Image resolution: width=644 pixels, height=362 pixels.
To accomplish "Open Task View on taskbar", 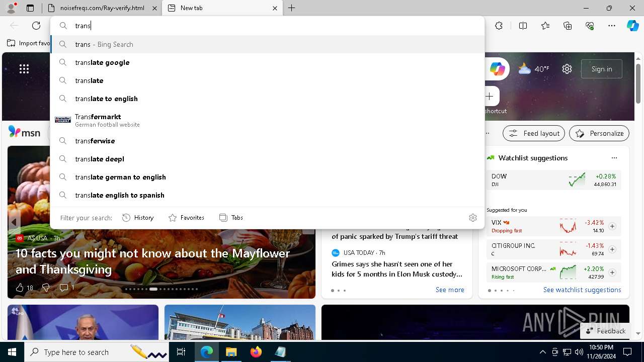I will click(182, 352).
